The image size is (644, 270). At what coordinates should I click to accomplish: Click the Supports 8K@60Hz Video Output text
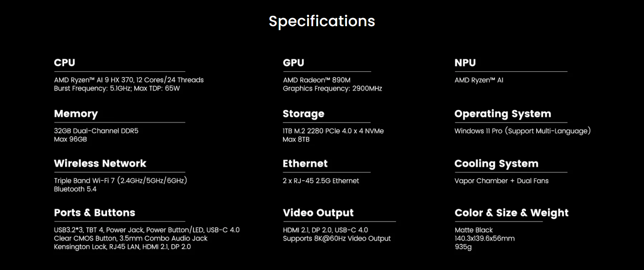pos(337,238)
